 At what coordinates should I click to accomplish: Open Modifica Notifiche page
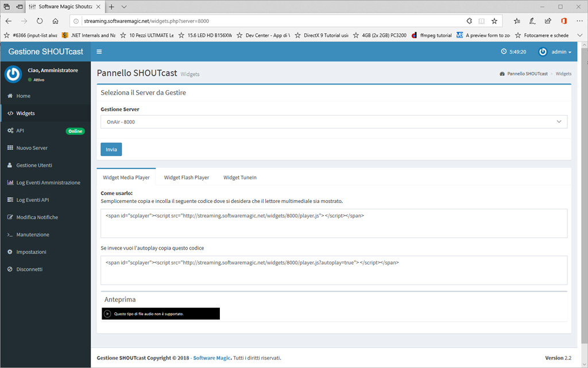[45, 217]
